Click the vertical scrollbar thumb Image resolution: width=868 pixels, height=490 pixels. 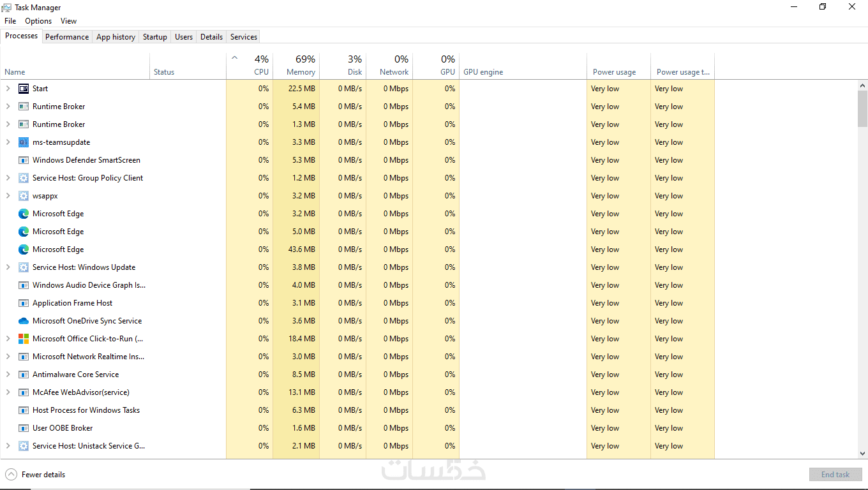point(862,108)
